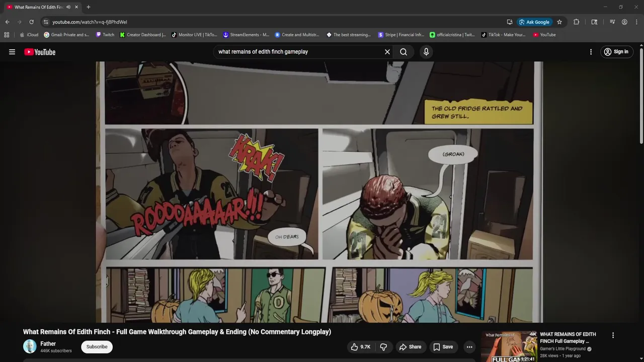Image resolution: width=644 pixels, height=362 pixels.
Task: Bookmark this page with the star
Action: point(559,22)
